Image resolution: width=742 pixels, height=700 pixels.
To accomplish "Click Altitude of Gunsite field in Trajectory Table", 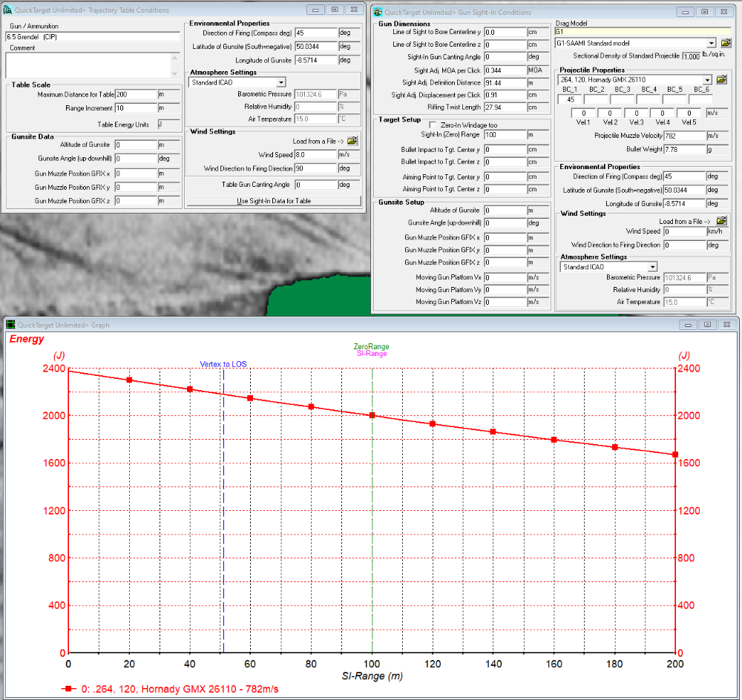I will point(136,145).
